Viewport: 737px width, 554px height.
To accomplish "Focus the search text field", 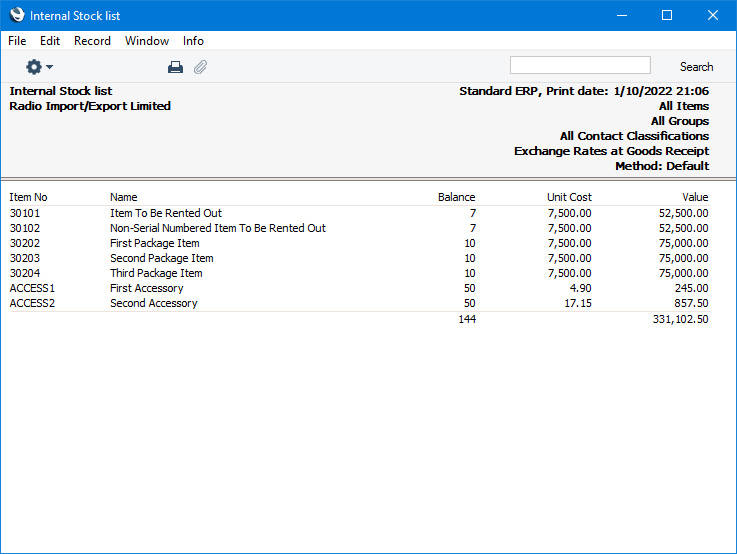I will (x=580, y=65).
